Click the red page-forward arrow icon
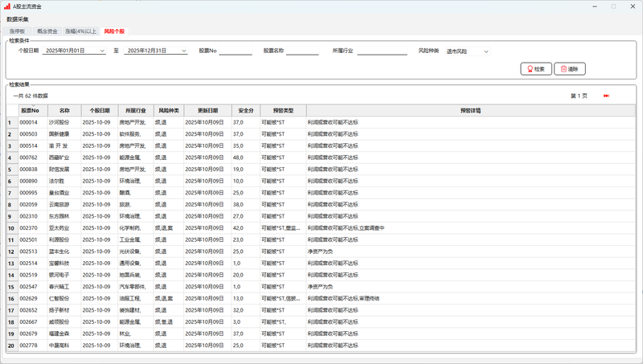The width and height of the screenshot is (643, 364). point(606,96)
